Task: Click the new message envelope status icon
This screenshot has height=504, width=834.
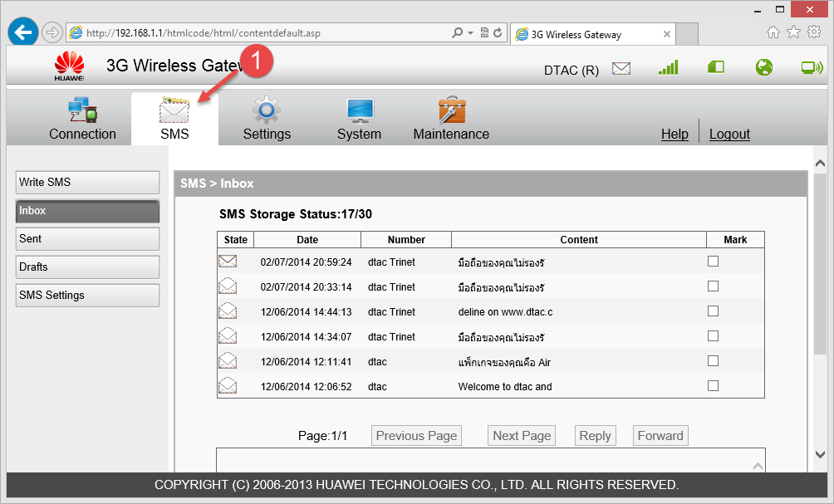Action: pos(621,68)
